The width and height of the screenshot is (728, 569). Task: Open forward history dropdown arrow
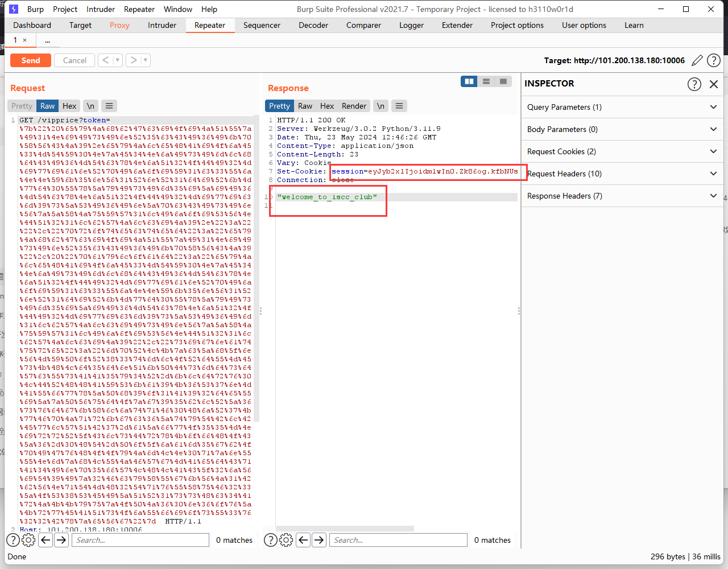coord(146,60)
